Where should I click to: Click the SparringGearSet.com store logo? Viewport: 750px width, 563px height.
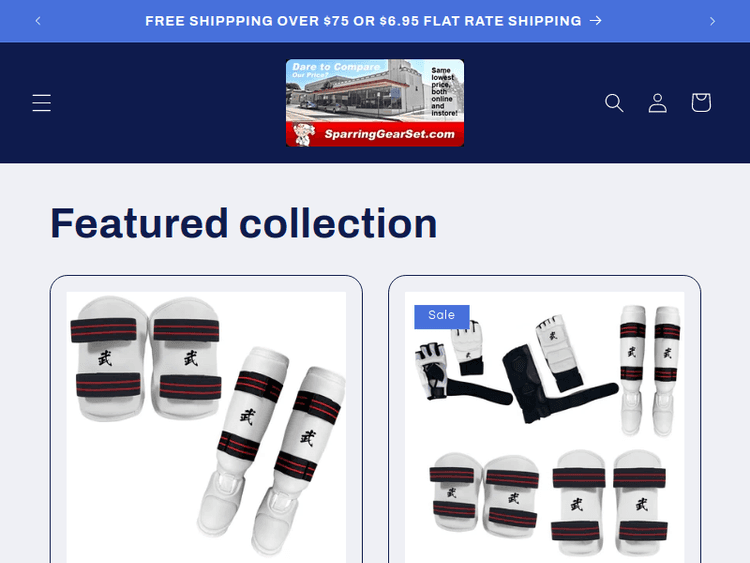pos(375,103)
